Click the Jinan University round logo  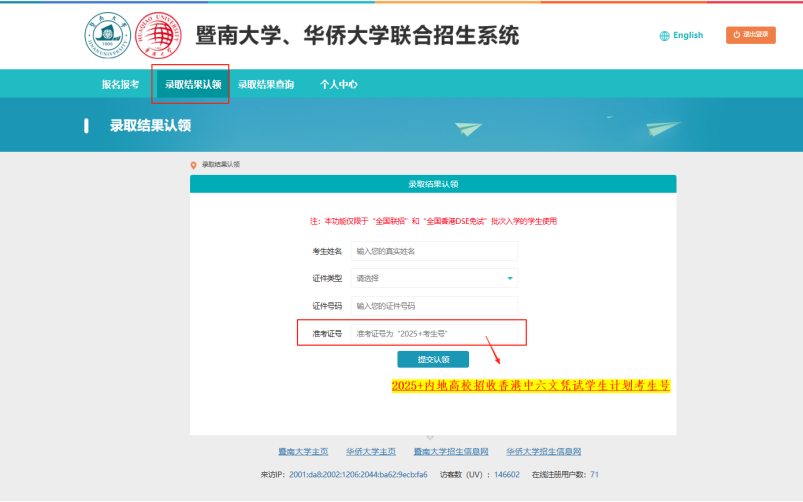[x=108, y=35]
